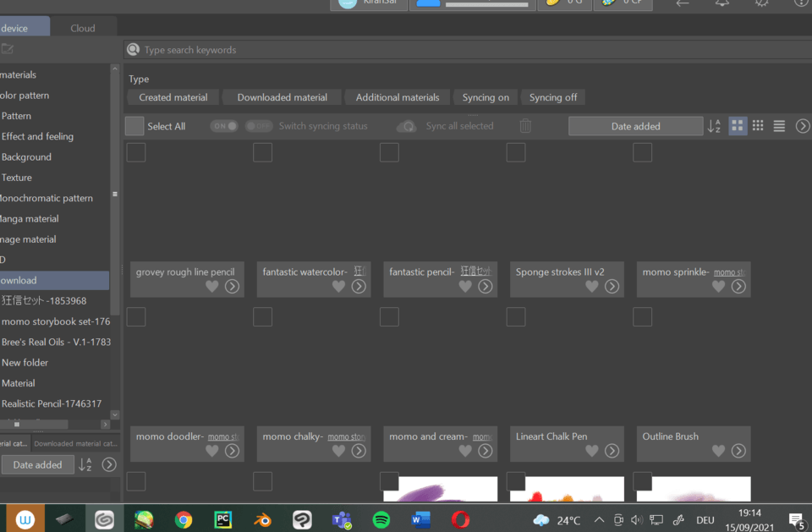Check the Outline Brush checkbox
Image resolution: width=812 pixels, height=532 pixels.
tap(642, 317)
